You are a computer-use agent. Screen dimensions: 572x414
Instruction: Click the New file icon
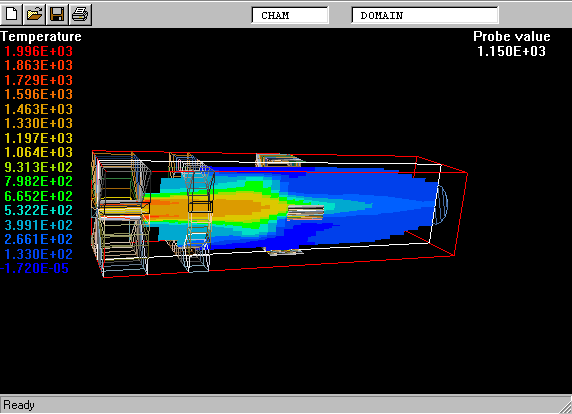(11, 14)
